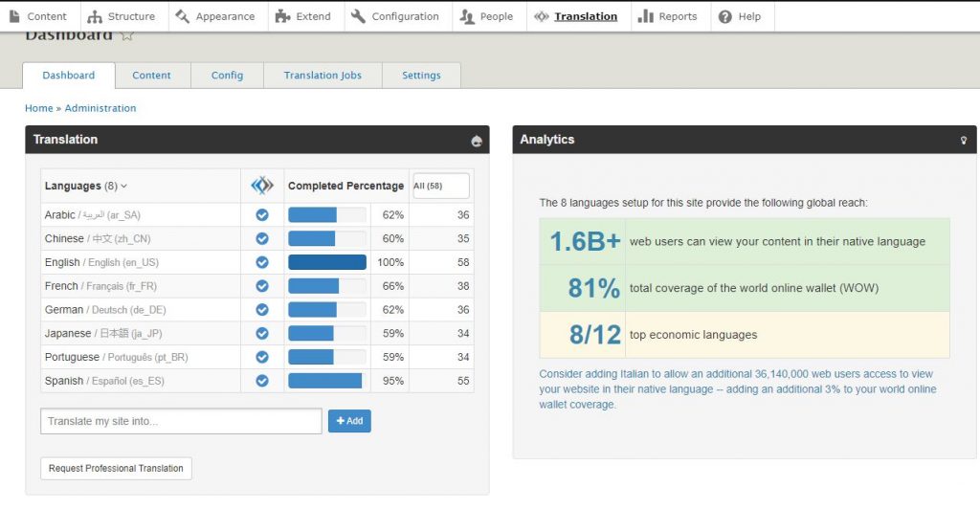Click the German completed percentage progress bar
Screen dimensions: 980x509
pos(326,310)
